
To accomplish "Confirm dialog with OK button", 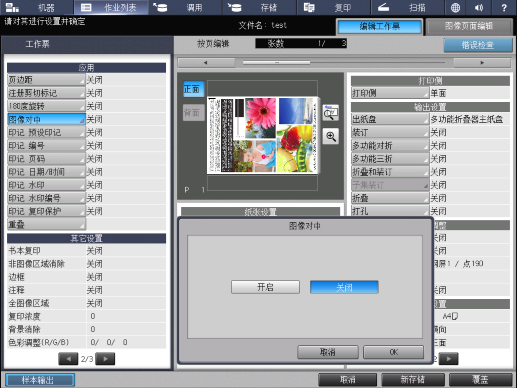I will coord(393,352).
